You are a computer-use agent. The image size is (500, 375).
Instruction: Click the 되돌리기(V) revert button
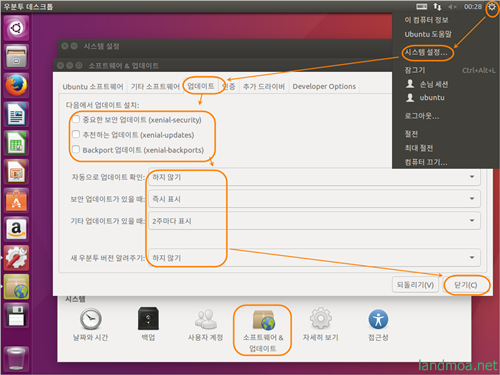[415, 285]
